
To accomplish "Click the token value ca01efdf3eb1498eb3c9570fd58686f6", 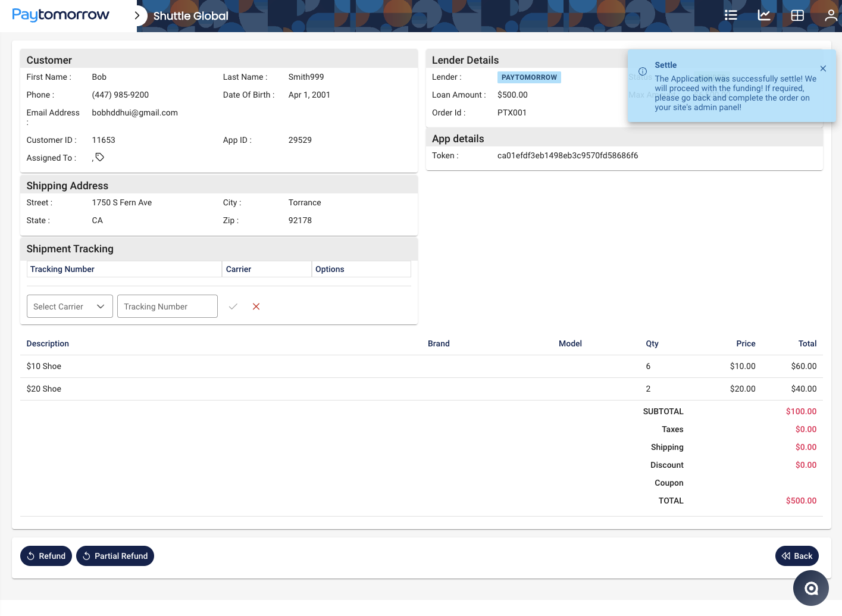I will [x=568, y=155].
